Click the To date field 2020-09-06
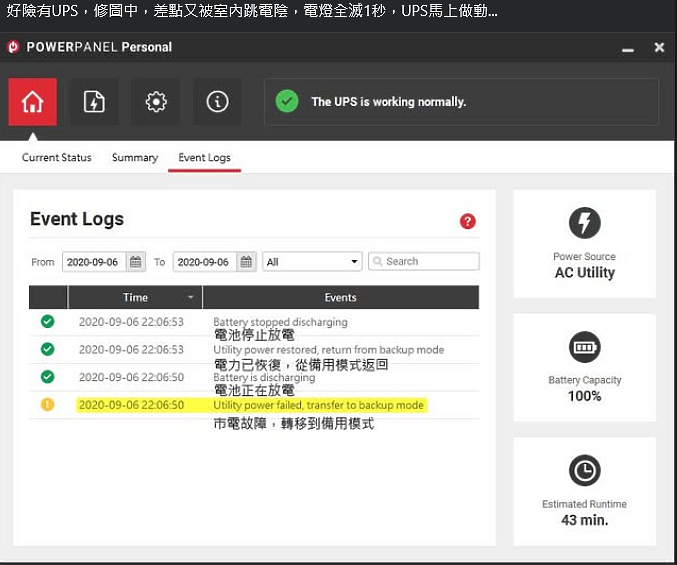The image size is (677, 565). [x=205, y=262]
